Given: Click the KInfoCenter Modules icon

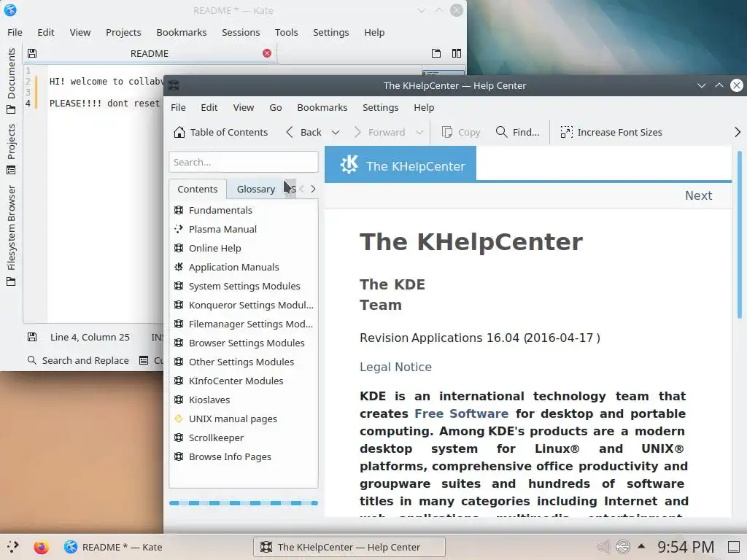Looking at the screenshot, I should pyautogui.click(x=179, y=381).
